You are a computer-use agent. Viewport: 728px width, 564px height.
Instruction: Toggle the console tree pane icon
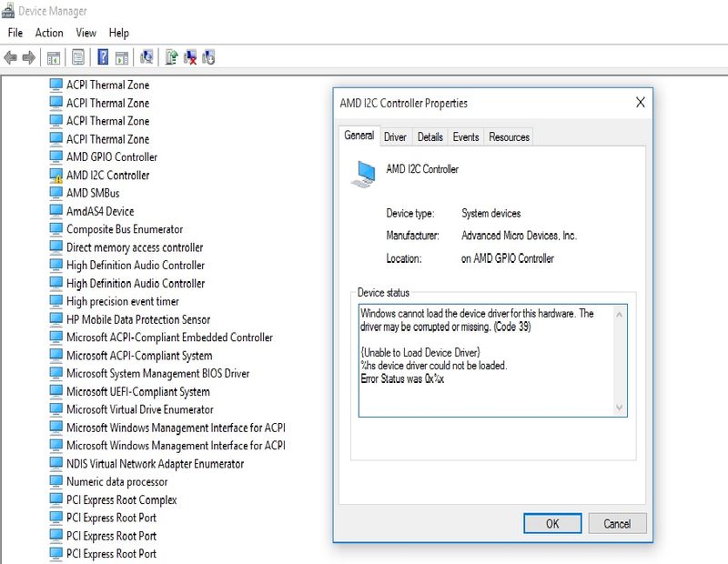click(54, 58)
